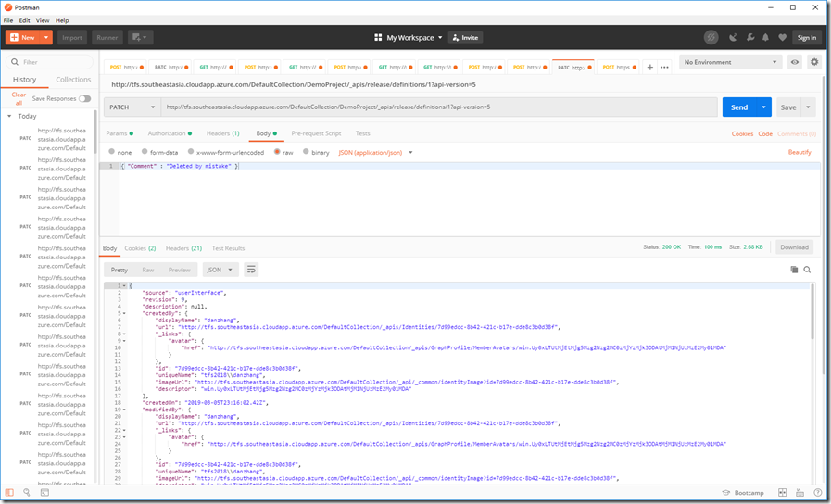The image size is (831, 504).
Task: Click the request URL input field
Action: tap(439, 107)
